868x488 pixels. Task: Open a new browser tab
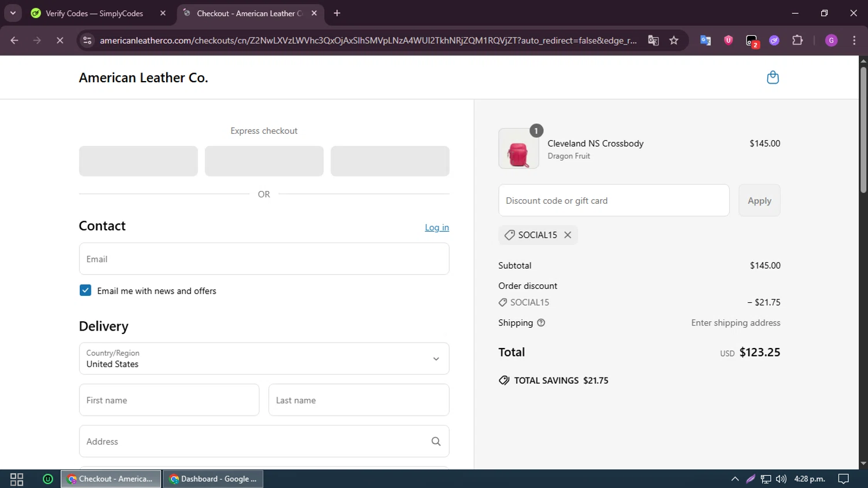pos(337,13)
